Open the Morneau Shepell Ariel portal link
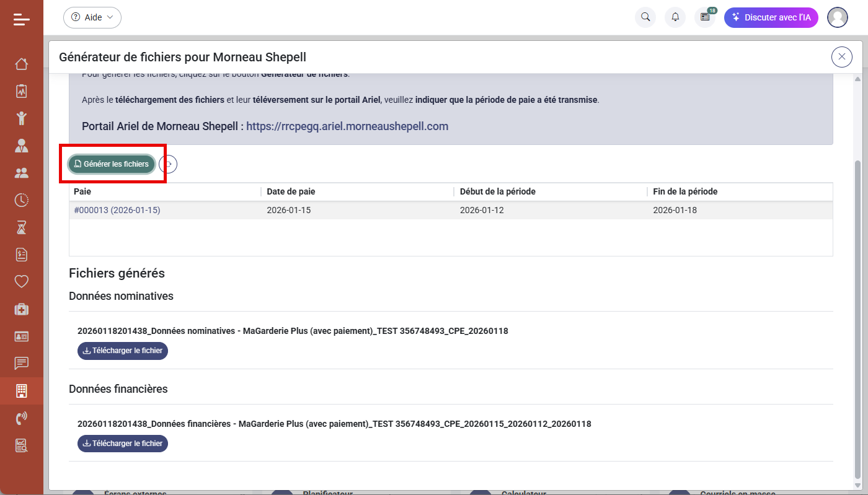Viewport: 868px width, 495px height. coord(347,126)
